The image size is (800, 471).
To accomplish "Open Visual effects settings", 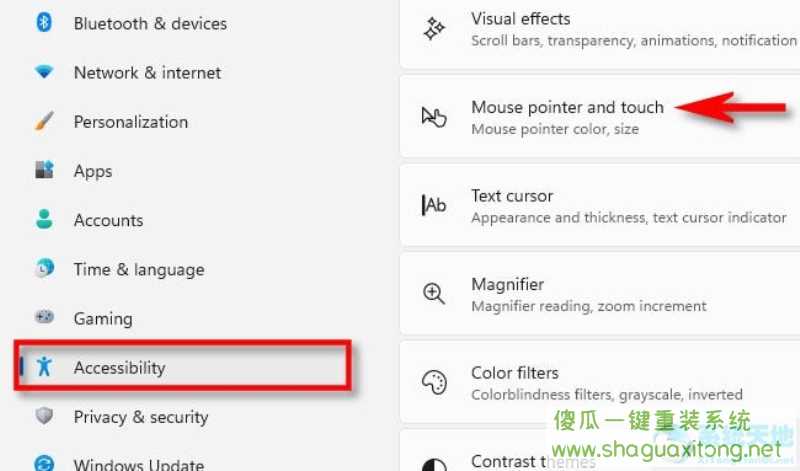I will 599,32.
